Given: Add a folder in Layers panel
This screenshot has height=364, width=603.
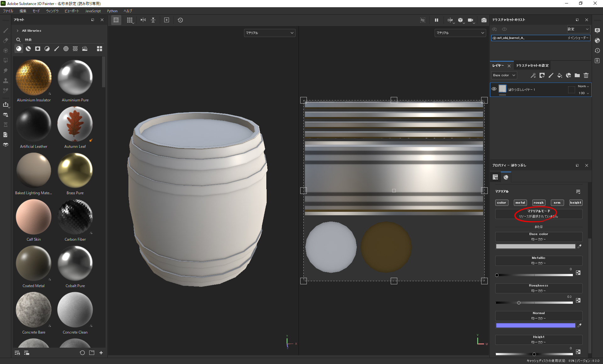Looking at the screenshot, I should click(577, 75).
